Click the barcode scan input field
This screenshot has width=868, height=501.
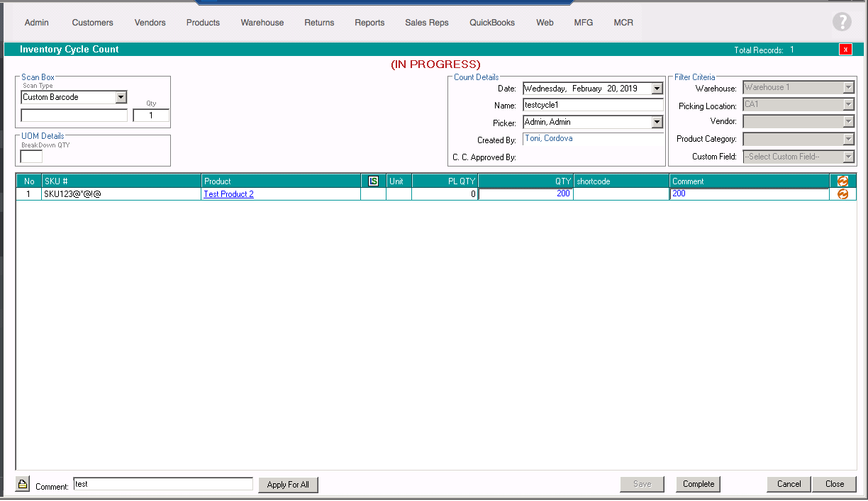point(74,116)
